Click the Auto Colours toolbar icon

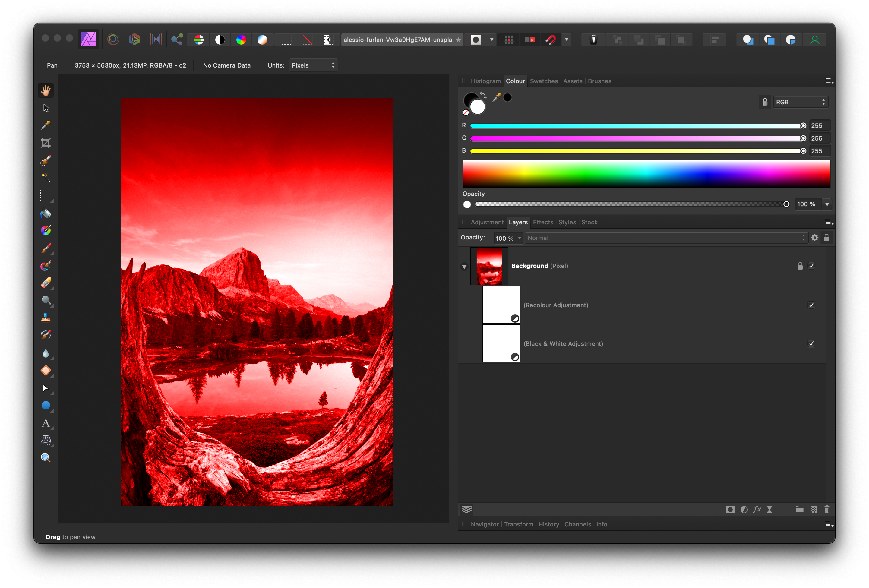(241, 40)
